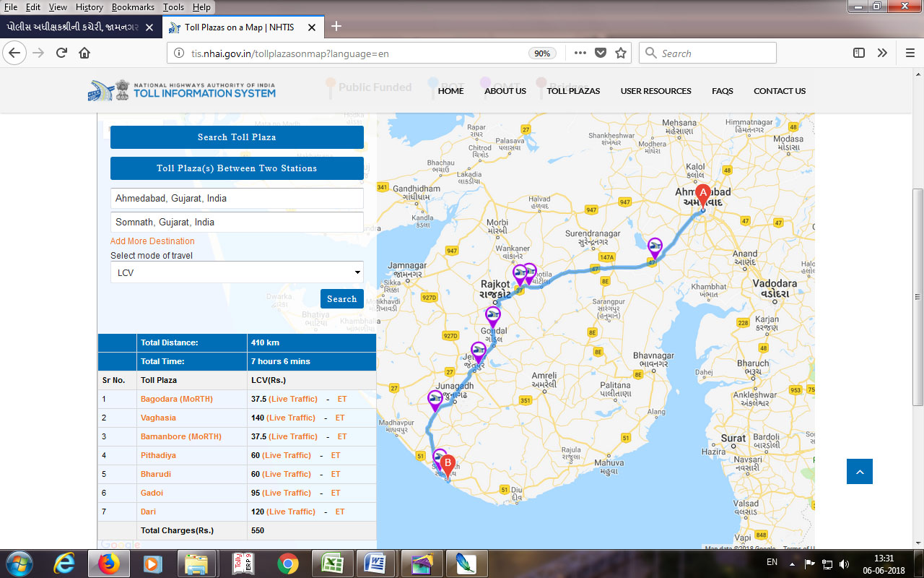The width and height of the screenshot is (924, 578).
Task: Open the TOLL PLAZAS navigation item
Action: (573, 91)
